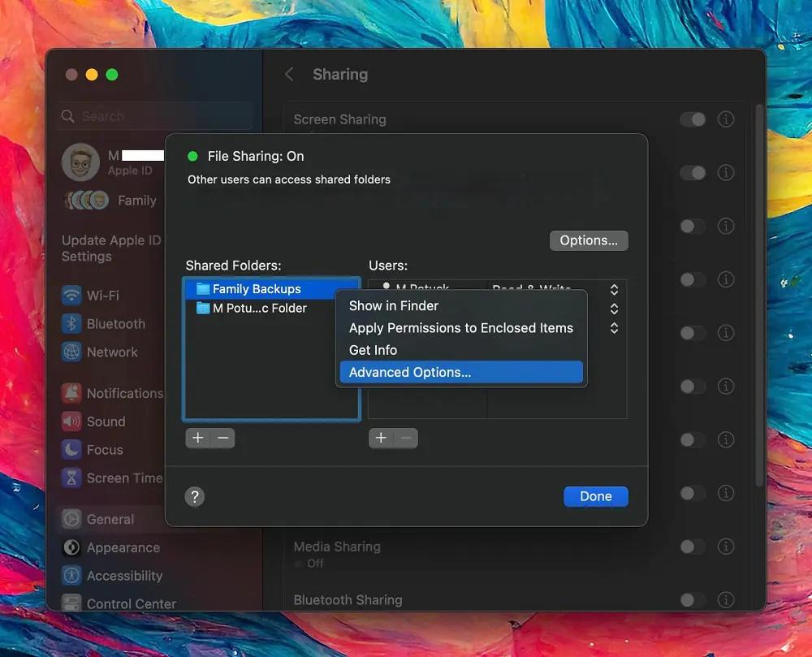
Task: Select the Network globe icon
Action: [72, 352]
